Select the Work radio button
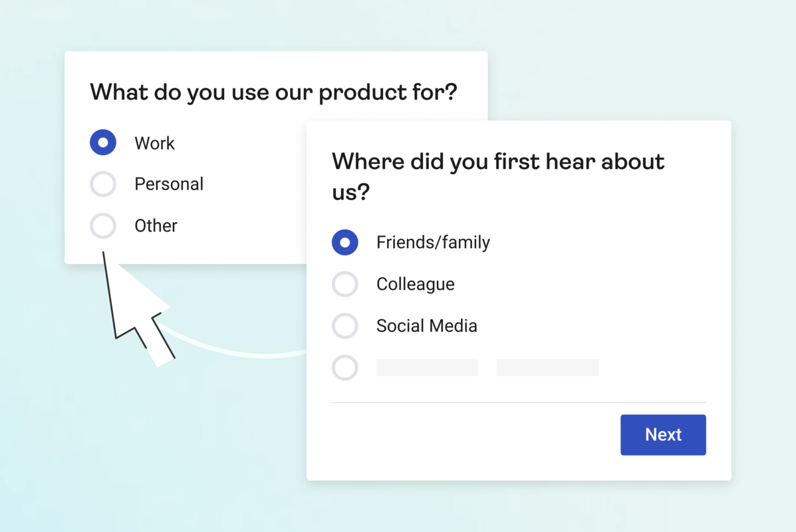The image size is (796, 532). tap(103, 142)
